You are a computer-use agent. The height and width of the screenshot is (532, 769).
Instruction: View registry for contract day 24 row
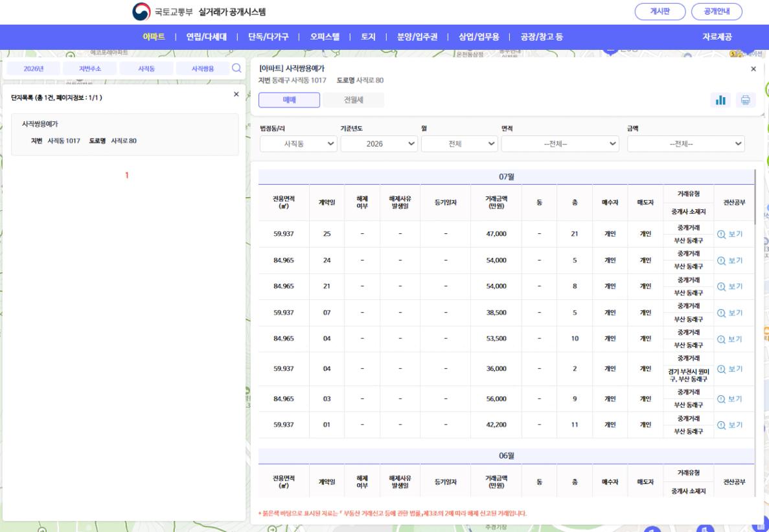coord(729,260)
